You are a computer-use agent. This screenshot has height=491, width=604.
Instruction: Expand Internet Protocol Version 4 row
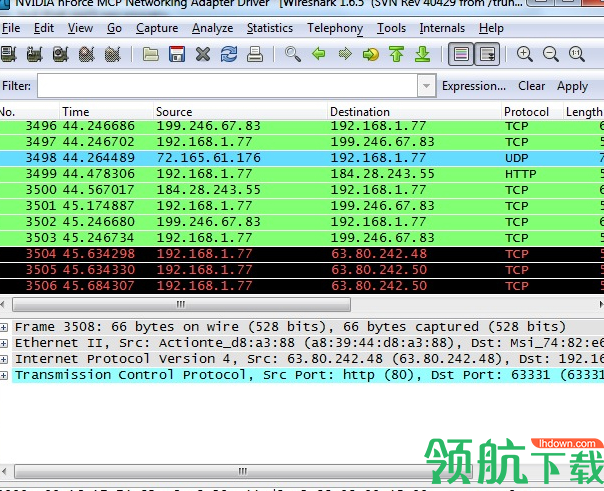3,359
